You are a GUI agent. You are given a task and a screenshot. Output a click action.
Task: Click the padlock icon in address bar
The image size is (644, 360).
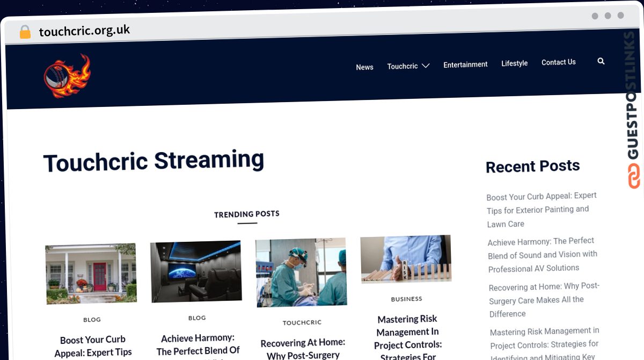(x=25, y=32)
